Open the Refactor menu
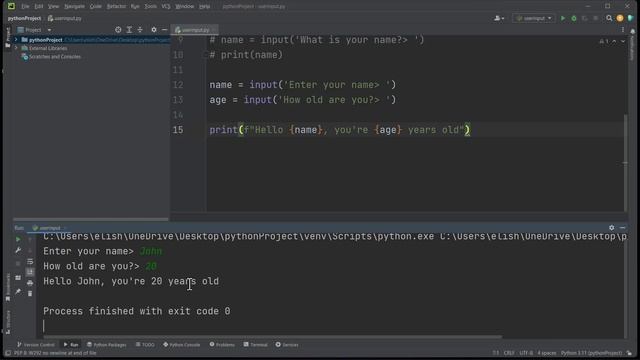640x360 pixels. (116, 6)
